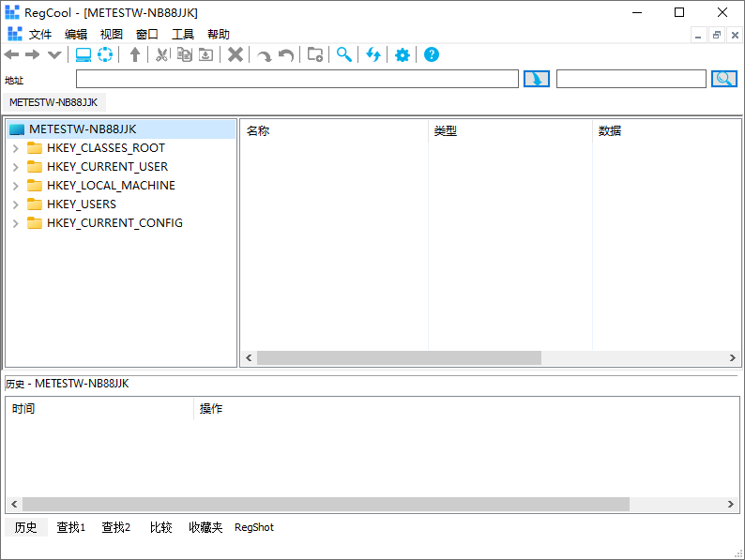Image resolution: width=745 pixels, height=560 pixels.
Task: Expand the HKEY_LOCAL_MACHINE tree node
Action: (16, 186)
